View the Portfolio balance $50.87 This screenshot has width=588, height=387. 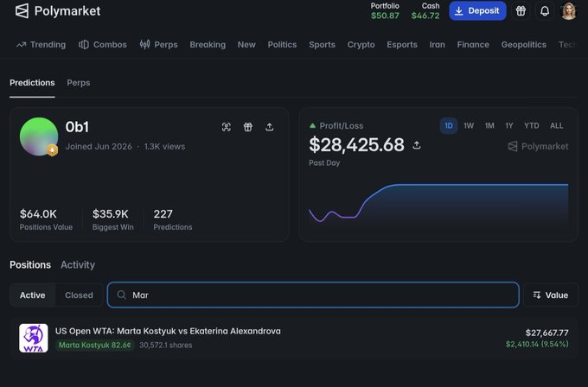click(x=385, y=11)
